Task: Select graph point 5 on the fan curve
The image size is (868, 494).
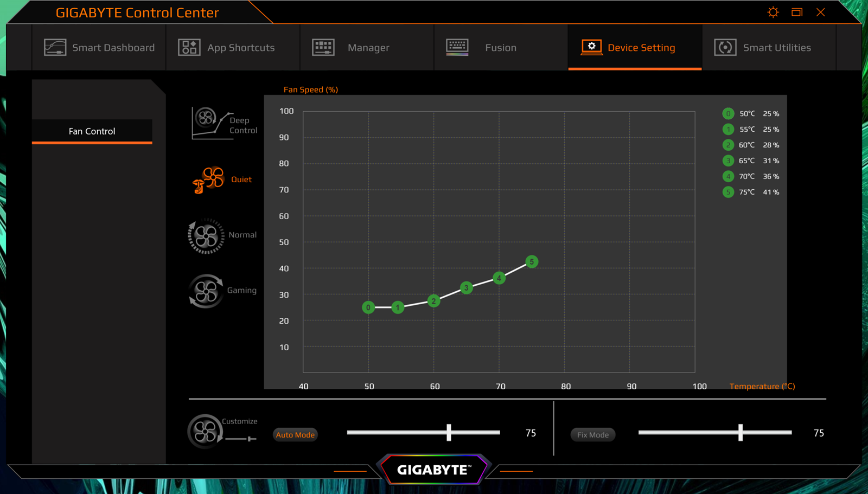Action: point(532,262)
